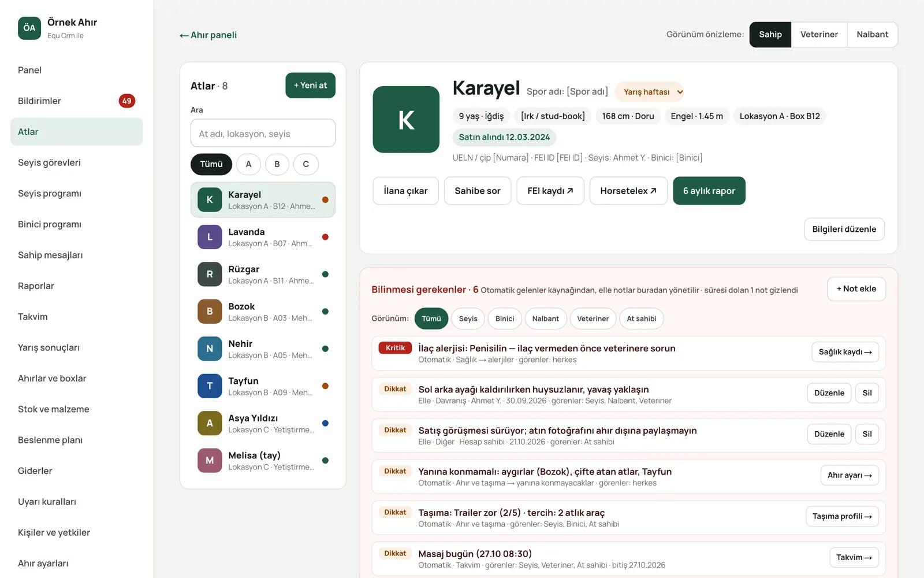924x578 pixels.
Task: Focus the horse search input field
Action: 263,134
